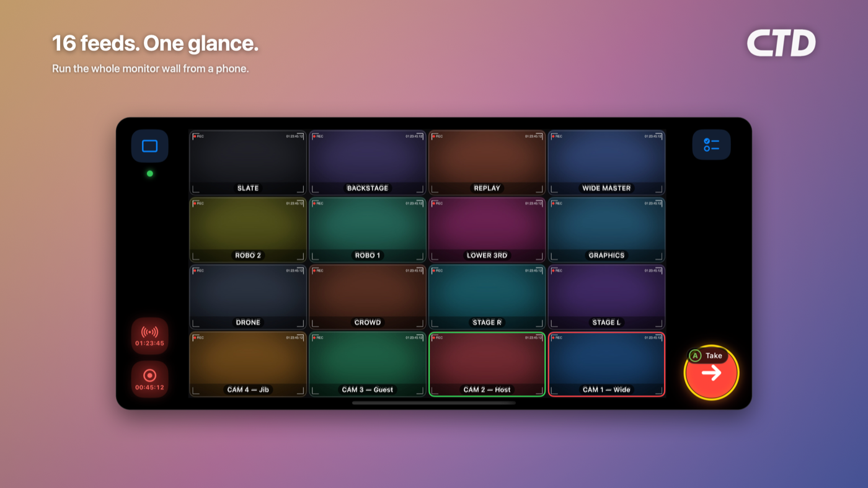Image resolution: width=868 pixels, height=488 pixels.
Task: Tap the record timer 00:45:12
Action: click(149, 379)
